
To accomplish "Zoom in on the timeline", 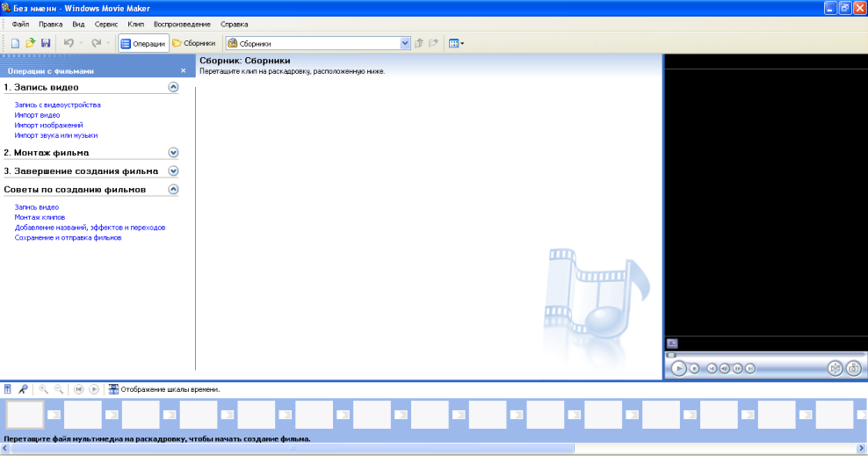I will [x=43, y=389].
